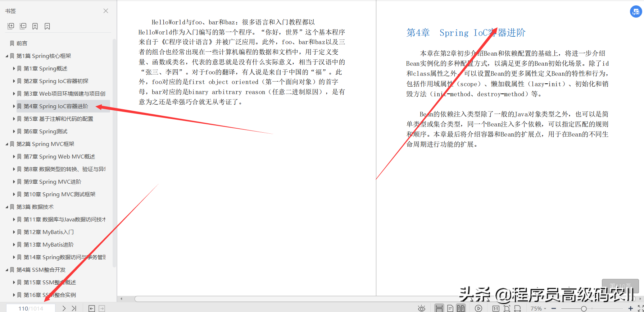Screen dimensions: 644x312
Task: Open bookmark 第1章 Spring概述
Action: (x=45, y=68)
